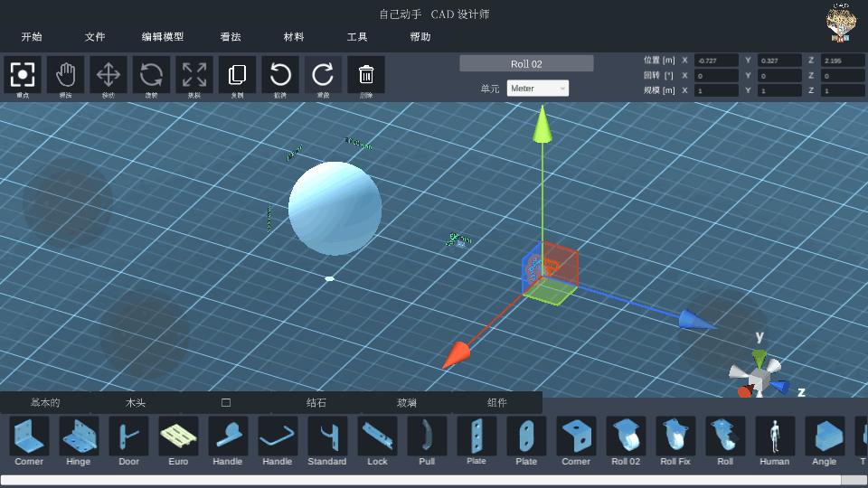Select the focus (重点) tool

[23, 74]
